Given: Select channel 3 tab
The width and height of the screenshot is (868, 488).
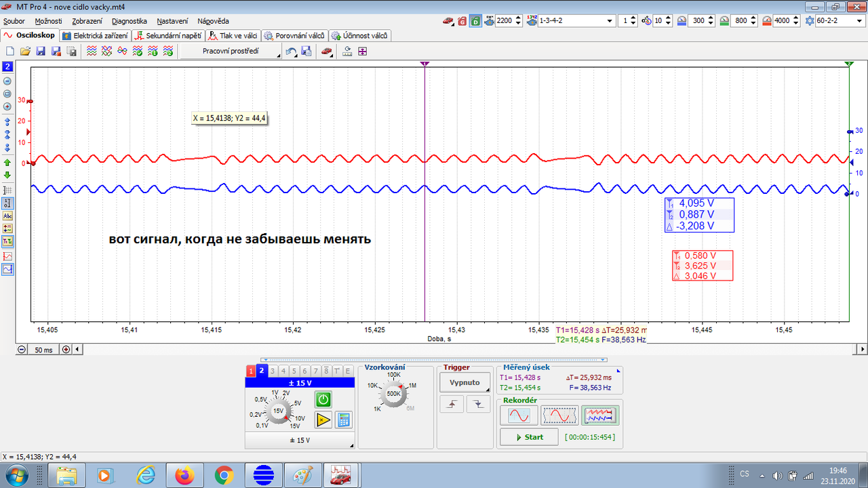Looking at the screenshot, I should point(273,371).
